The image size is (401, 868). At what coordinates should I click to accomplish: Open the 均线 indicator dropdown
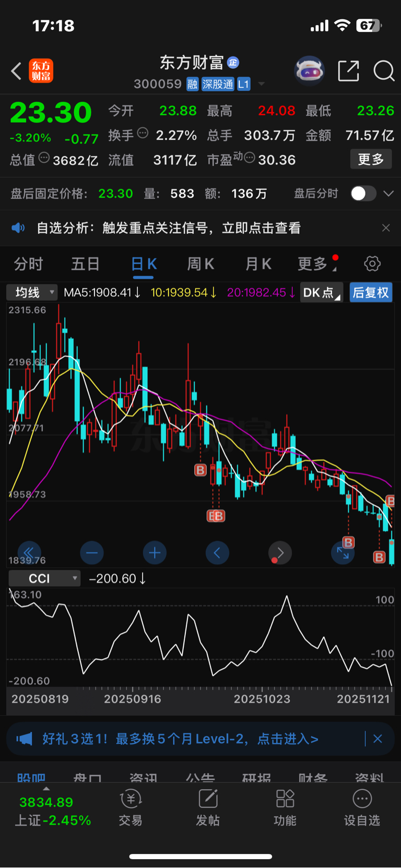[x=31, y=292]
